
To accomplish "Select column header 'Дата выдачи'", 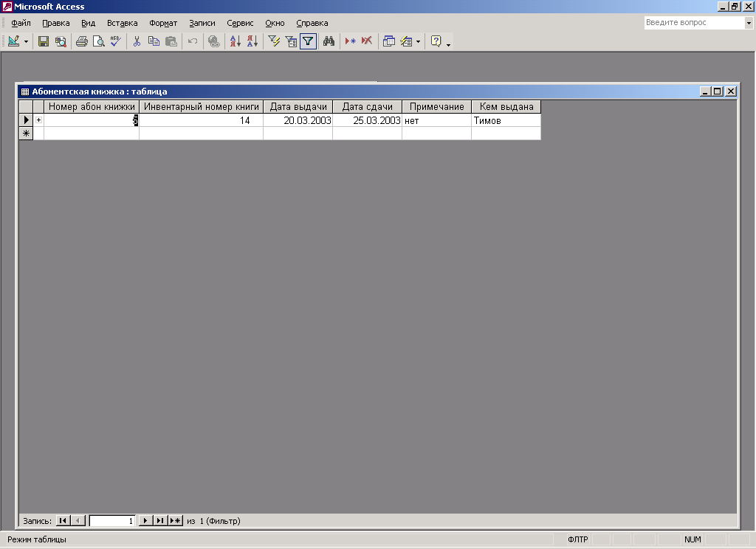I will coord(298,106).
